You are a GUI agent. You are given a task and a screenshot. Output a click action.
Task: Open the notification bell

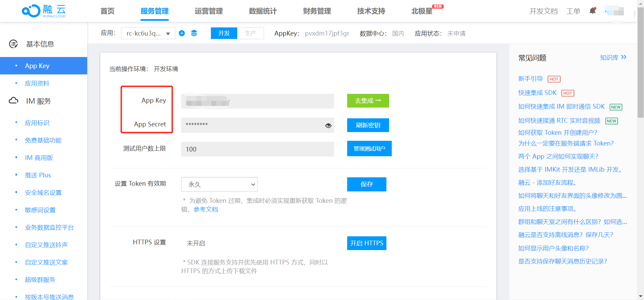[x=592, y=11]
